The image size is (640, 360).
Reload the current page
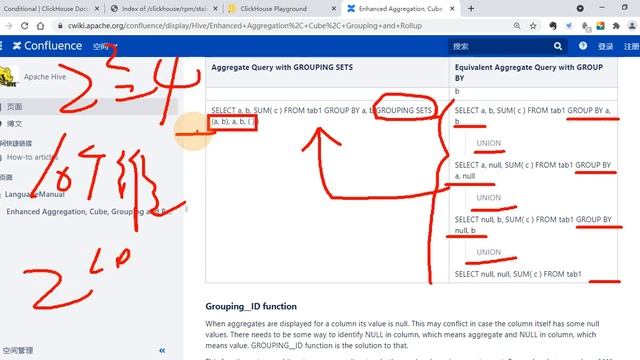click(x=24, y=26)
